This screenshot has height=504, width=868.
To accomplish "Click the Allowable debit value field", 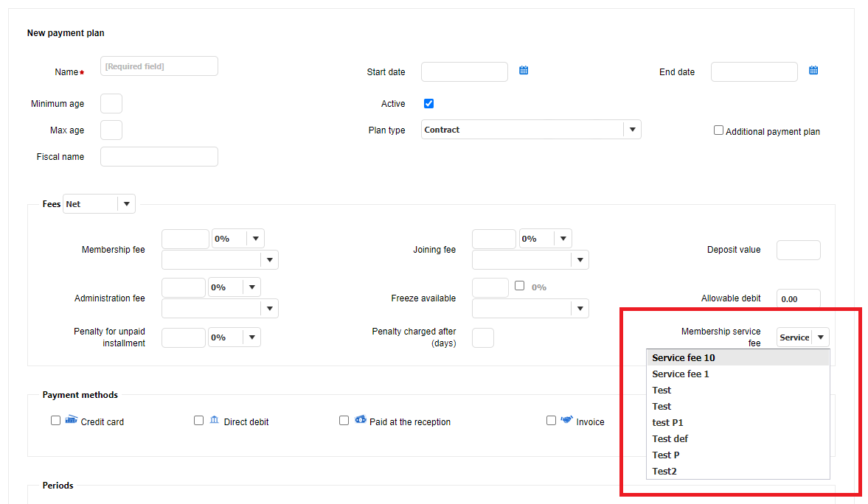I will point(798,299).
